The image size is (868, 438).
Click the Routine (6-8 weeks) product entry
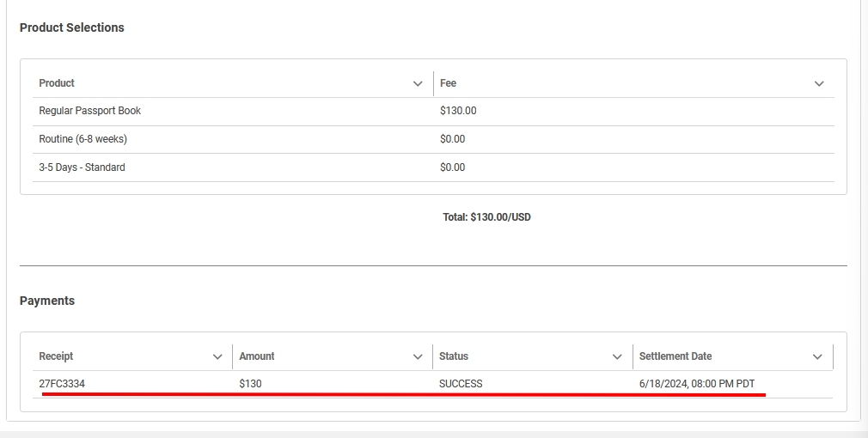[83, 139]
